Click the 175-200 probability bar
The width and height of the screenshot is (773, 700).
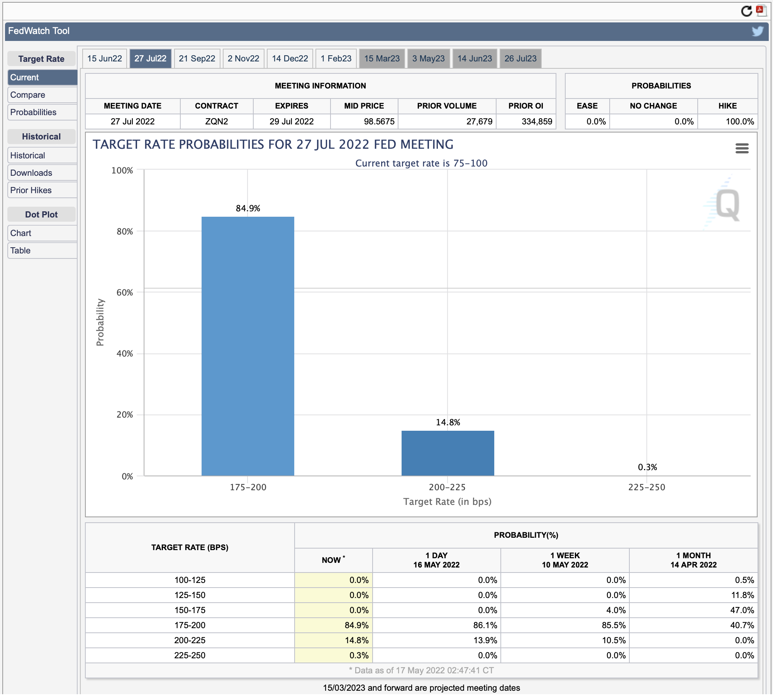click(x=248, y=346)
